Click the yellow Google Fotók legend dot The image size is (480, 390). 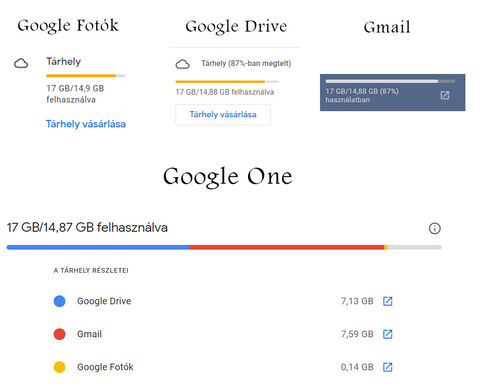point(60,367)
